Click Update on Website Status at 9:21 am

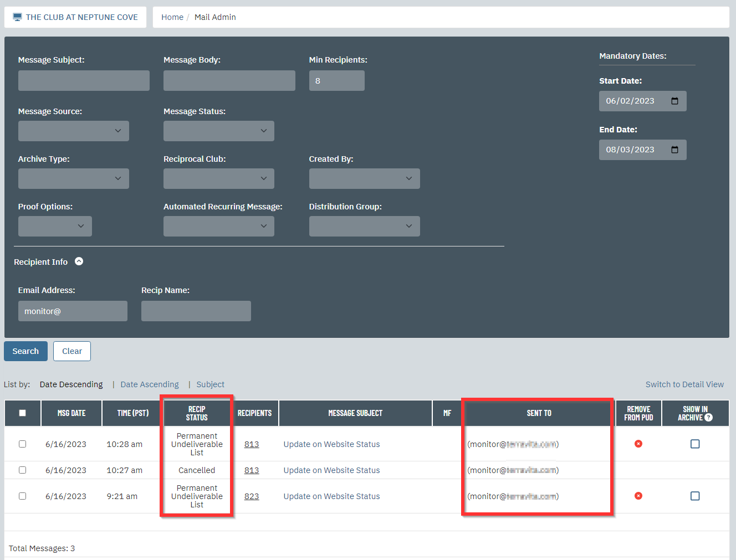tap(331, 496)
